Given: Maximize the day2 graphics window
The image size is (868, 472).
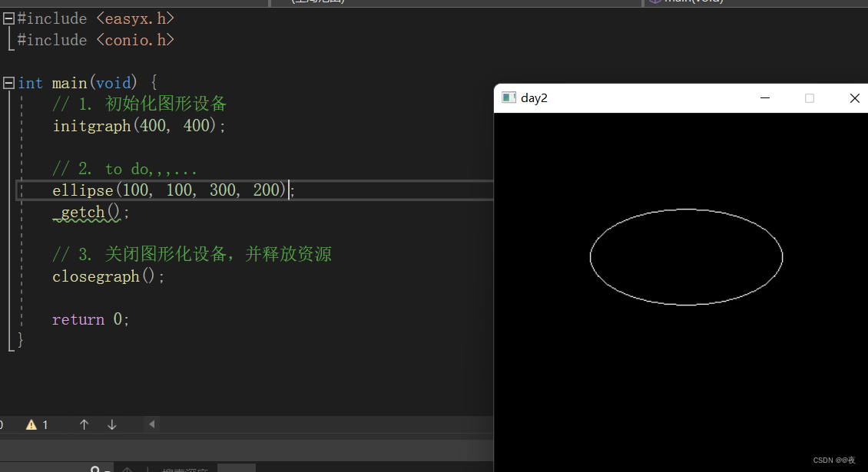Looking at the screenshot, I should coord(810,98).
